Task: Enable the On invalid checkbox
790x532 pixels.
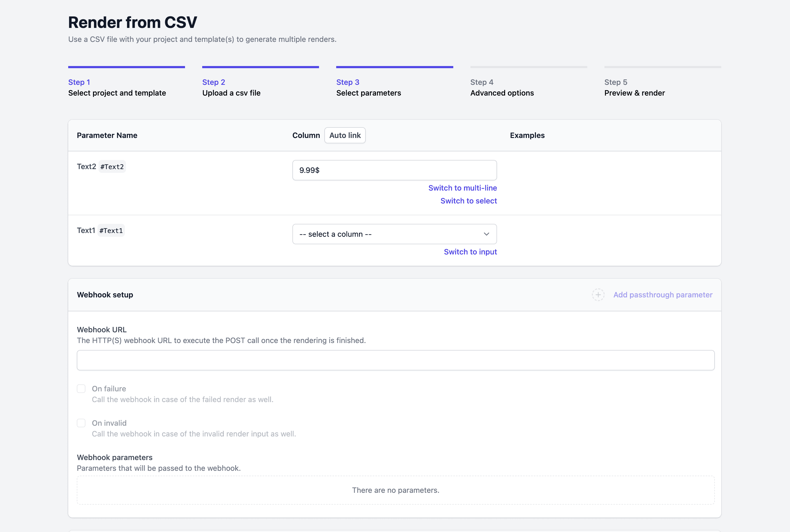Action: 81,423
